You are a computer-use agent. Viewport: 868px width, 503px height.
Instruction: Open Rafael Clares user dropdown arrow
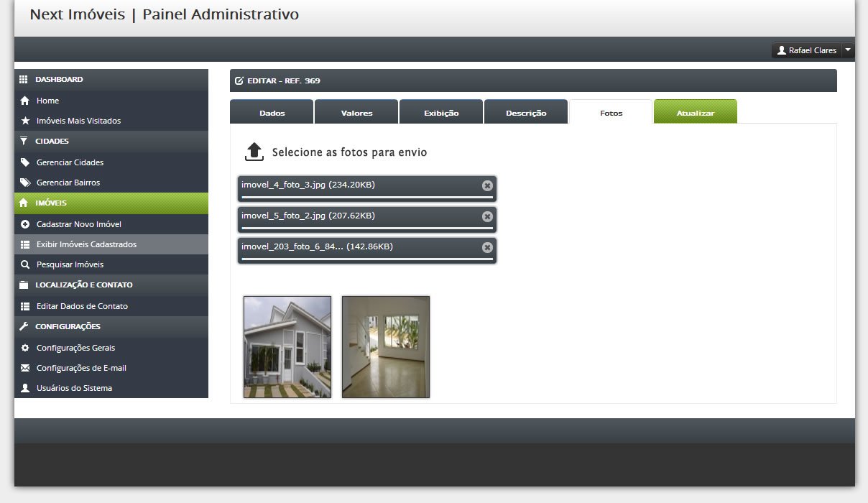[848, 50]
